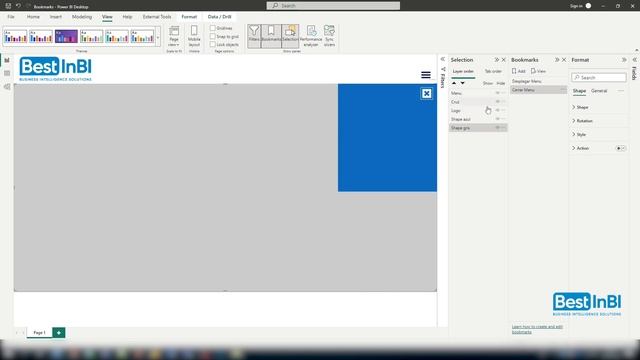Viewport: 640px width, 360px height.
Task: Open the Sync slicers pane
Action: [329, 36]
